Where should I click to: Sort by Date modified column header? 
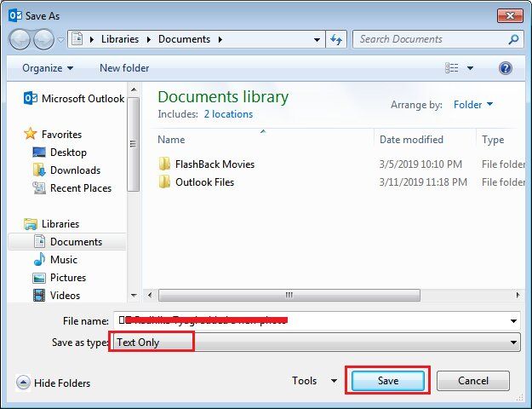(x=411, y=140)
